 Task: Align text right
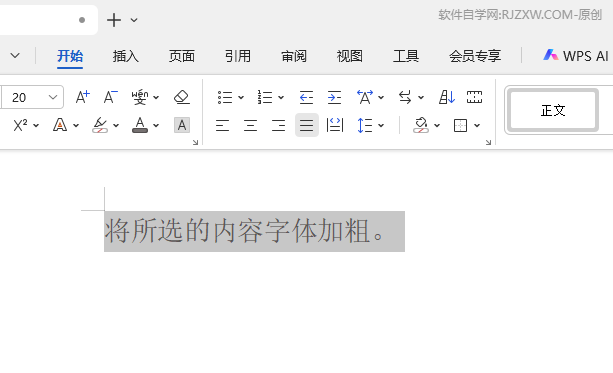pos(278,126)
